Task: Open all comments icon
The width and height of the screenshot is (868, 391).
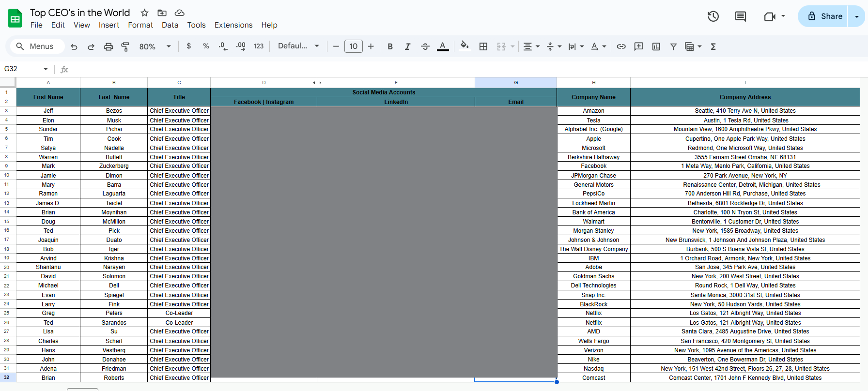Action: tap(741, 16)
